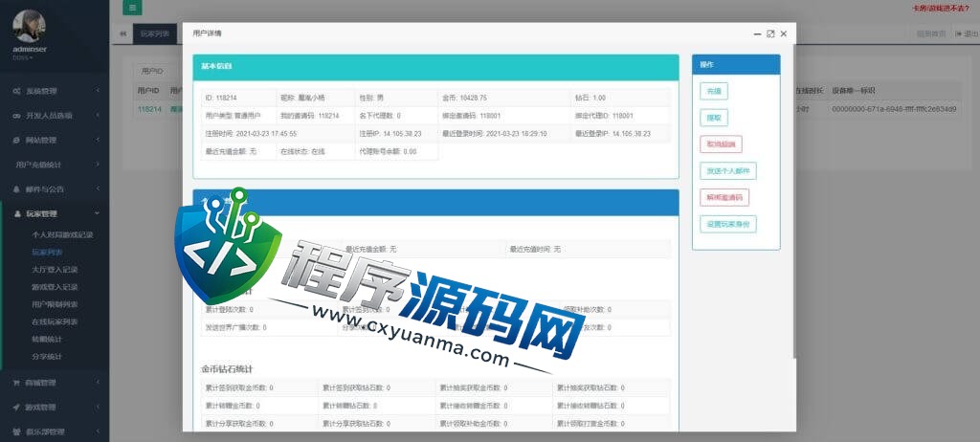Click the bell icon beside 邮件与公告

click(x=16, y=188)
